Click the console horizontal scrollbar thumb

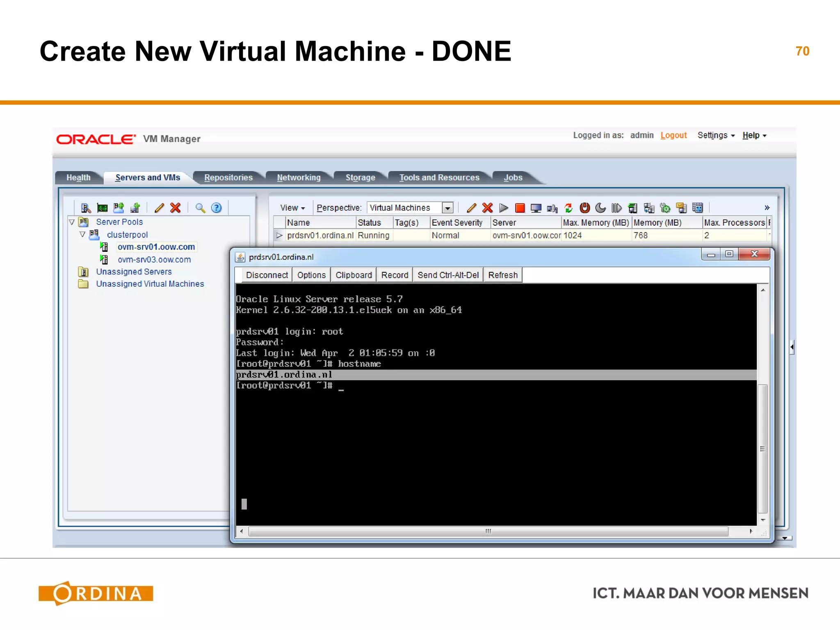[x=488, y=532]
